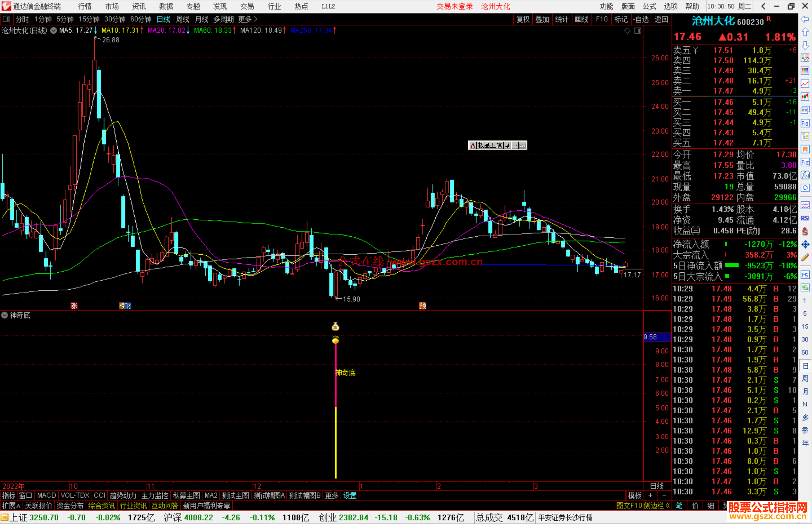812x524 pixels.
Task: Click the down arrow sidebar icon
Action: (x=805, y=45)
